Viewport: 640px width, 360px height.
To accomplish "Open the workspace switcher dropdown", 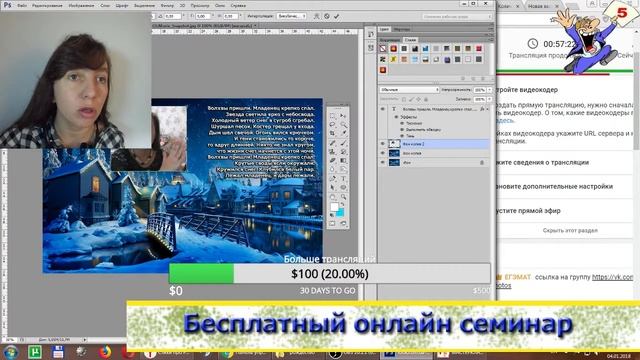I will pos(457,16).
